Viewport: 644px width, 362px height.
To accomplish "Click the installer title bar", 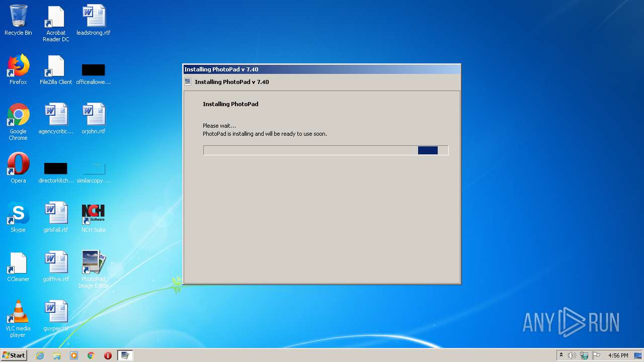I will [x=322, y=69].
